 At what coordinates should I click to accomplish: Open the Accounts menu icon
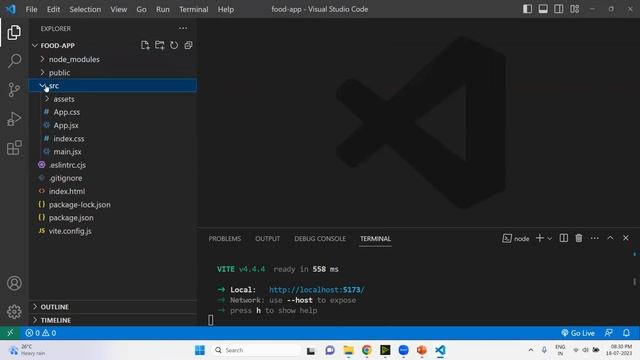pyautogui.click(x=14, y=283)
